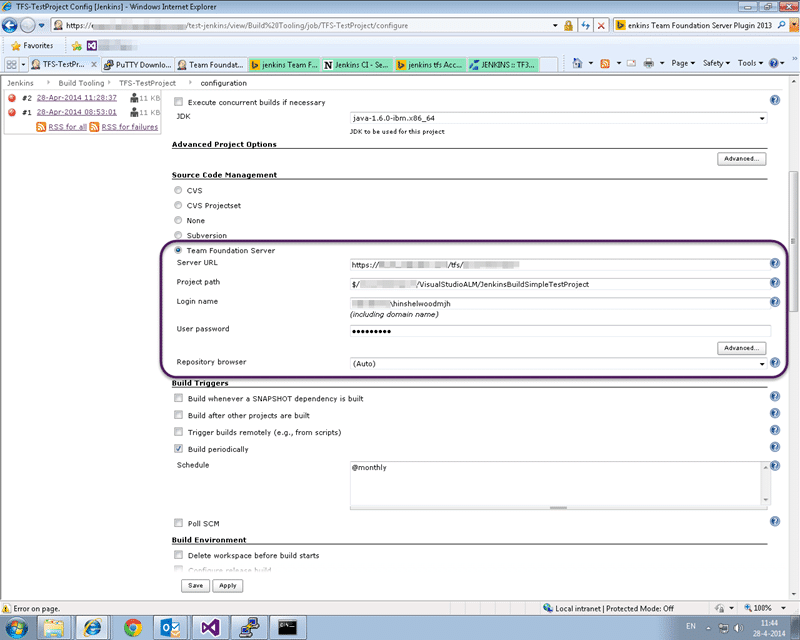Click the RSS feeds icon in command bar

pyautogui.click(x=605, y=63)
